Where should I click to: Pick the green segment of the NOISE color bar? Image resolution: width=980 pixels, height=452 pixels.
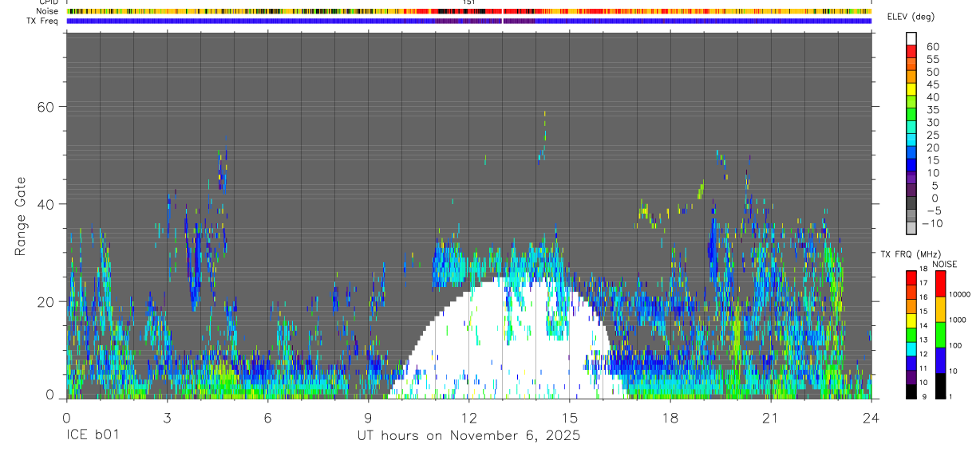pos(940,334)
